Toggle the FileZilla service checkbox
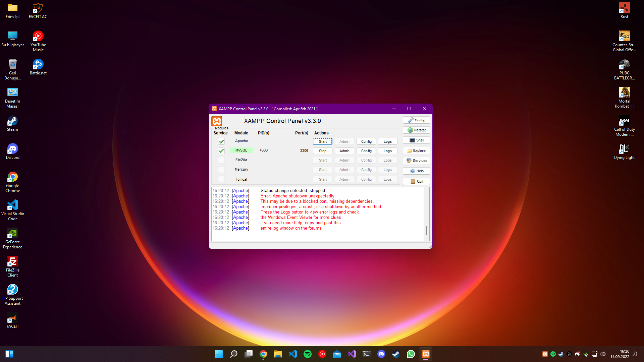The image size is (644, 362). coord(221,160)
